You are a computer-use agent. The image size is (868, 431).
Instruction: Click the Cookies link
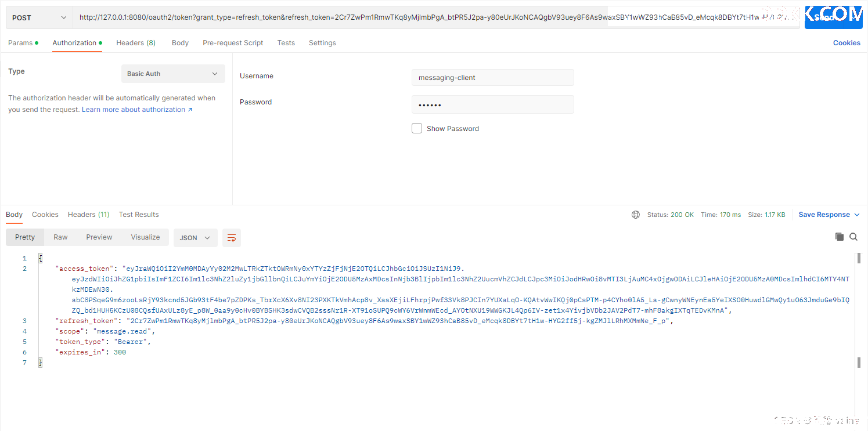tap(847, 43)
